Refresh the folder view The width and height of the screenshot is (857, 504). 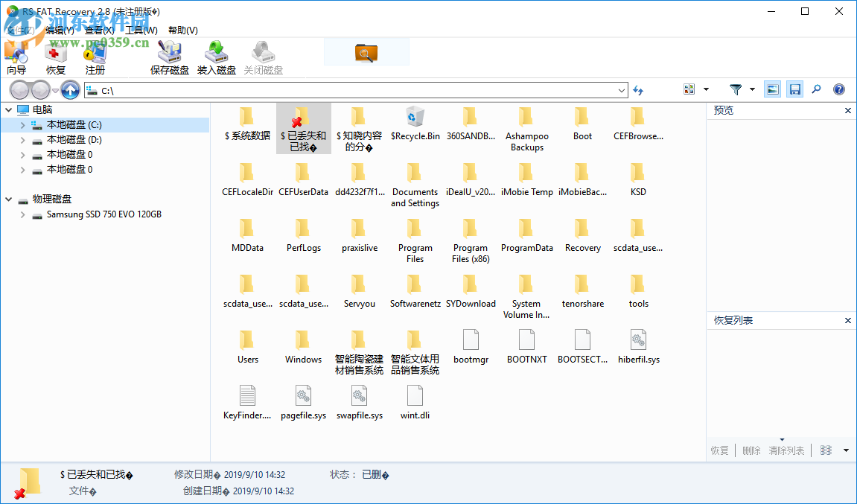(639, 89)
